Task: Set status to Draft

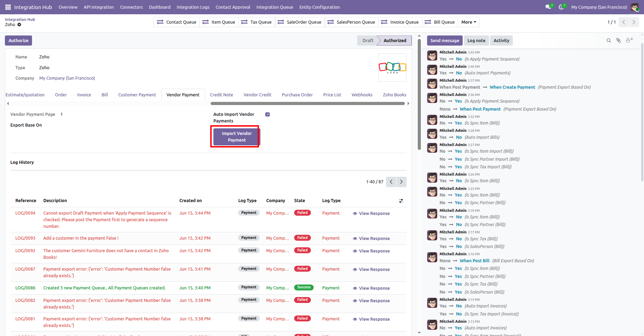Action: pos(368,40)
